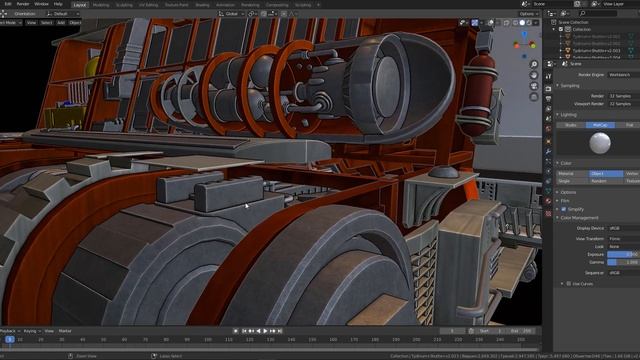Screen dimensions: 640x360
Task: Adjust the Exposure slider
Action: tap(624, 254)
